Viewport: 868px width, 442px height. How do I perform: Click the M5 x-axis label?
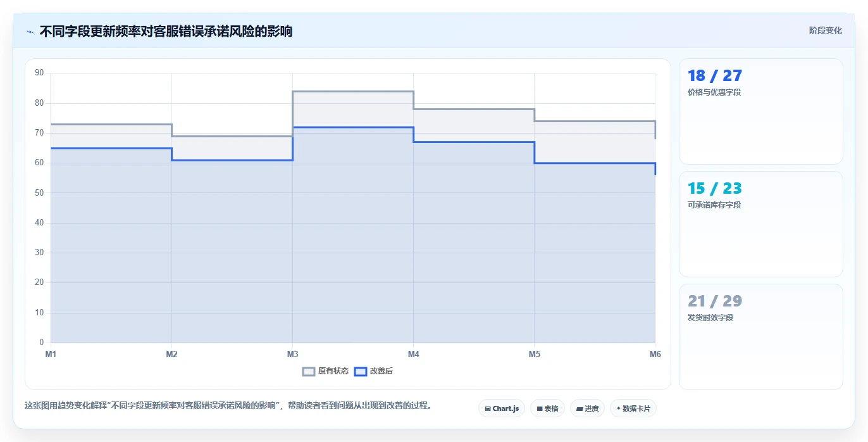535,354
